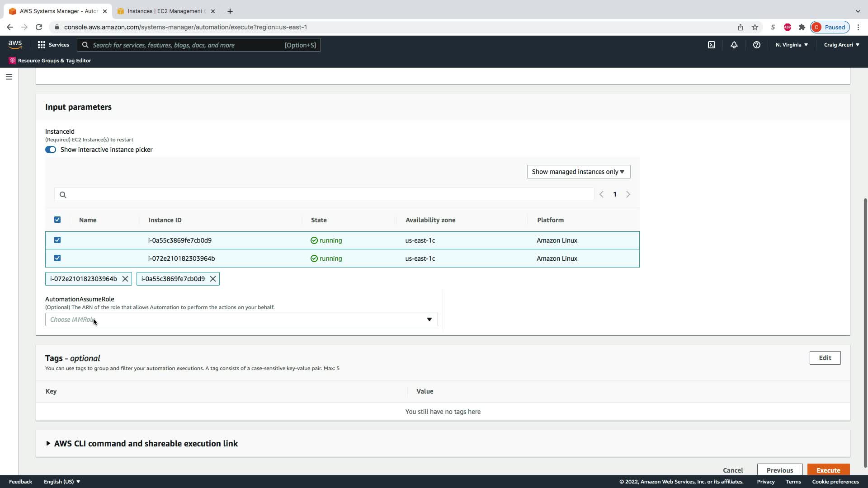Uncheck instance i-0a55c3869fe7cb0d9 row checkbox
Image resolution: width=868 pixels, height=488 pixels.
[x=57, y=240]
